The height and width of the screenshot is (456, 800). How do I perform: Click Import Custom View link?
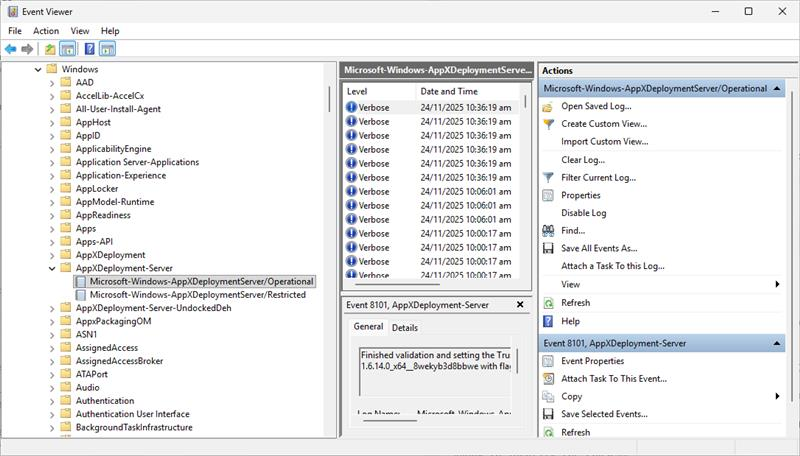pos(605,142)
